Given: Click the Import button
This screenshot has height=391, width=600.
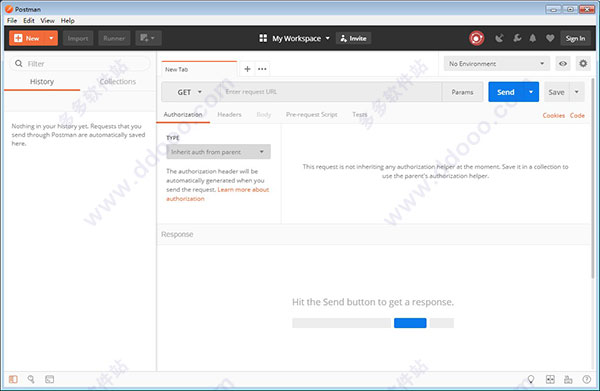Looking at the screenshot, I should 78,38.
